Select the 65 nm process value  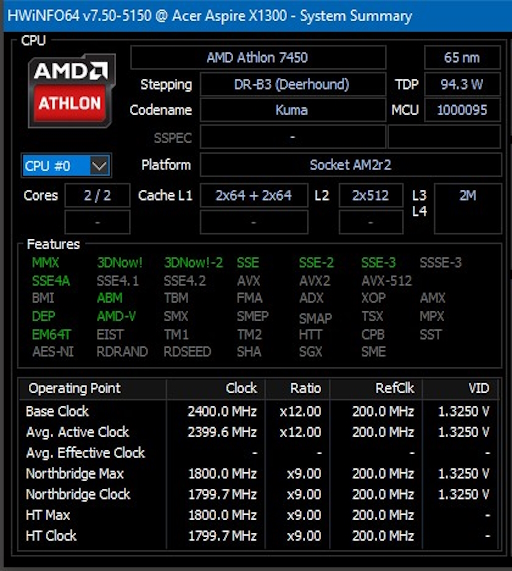click(462, 58)
